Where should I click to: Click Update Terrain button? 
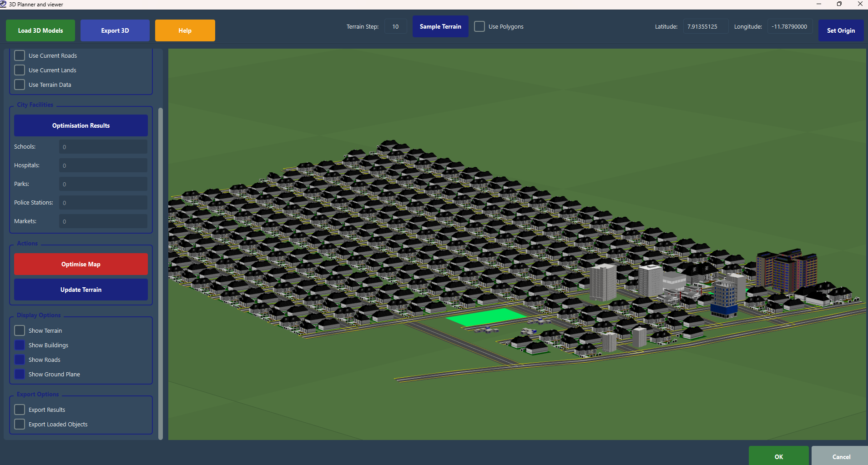pyautogui.click(x=81, y=290)
